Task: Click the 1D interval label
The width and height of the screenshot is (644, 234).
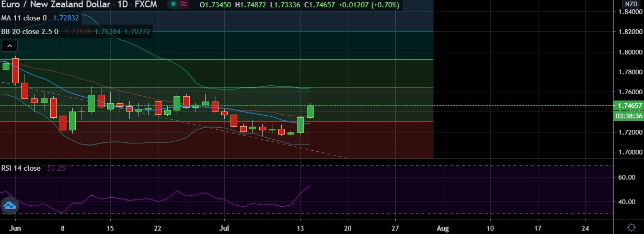Action: [x=123, y=5]
